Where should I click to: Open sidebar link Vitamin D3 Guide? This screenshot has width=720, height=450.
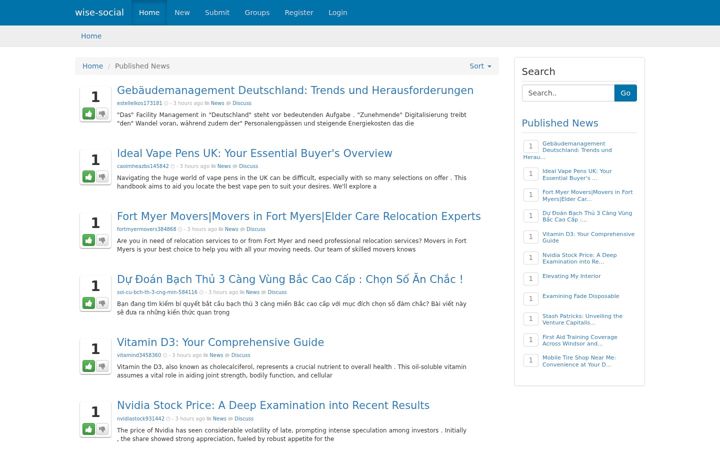pyautogui.click(x=588, y=237)
